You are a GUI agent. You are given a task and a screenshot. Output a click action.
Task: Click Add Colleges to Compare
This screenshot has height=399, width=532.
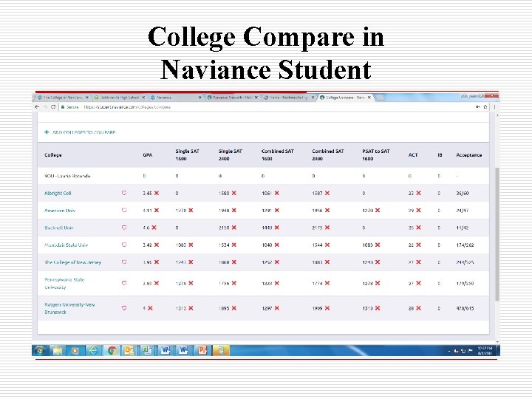pyautogui.click(x=83, y=132)
